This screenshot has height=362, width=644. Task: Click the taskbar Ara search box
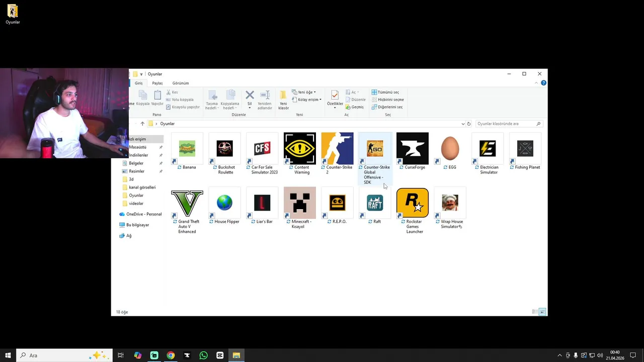(64, 355)
